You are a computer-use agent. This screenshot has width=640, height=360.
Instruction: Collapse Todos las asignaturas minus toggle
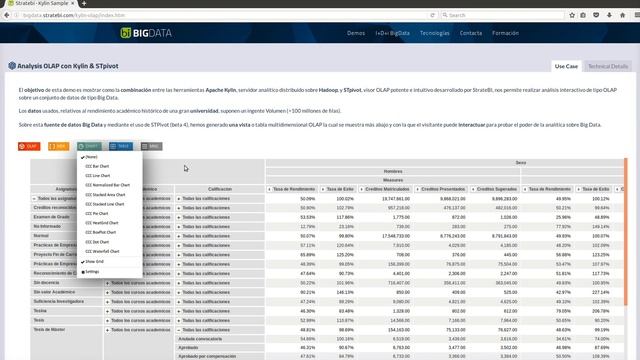(34, 199)
